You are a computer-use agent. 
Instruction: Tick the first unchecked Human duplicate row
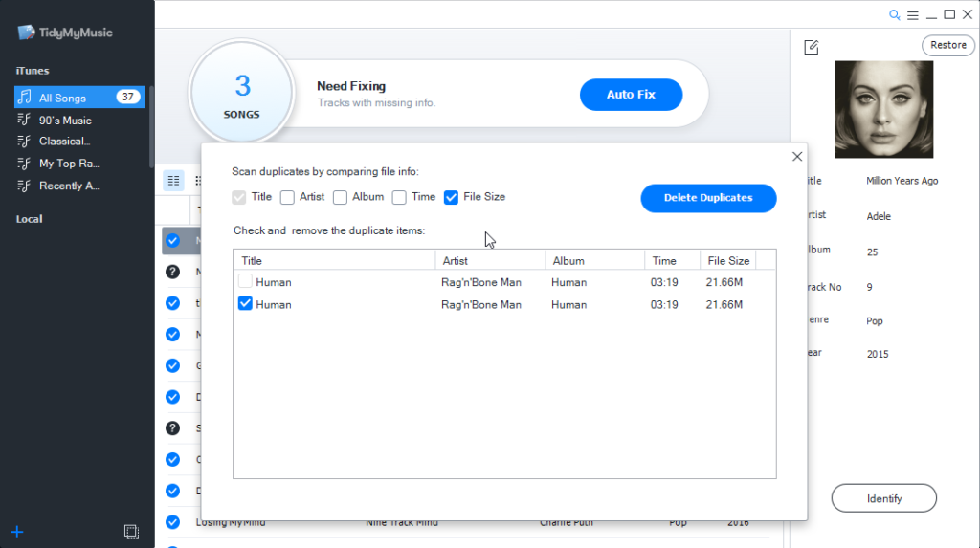coord(246,282)
